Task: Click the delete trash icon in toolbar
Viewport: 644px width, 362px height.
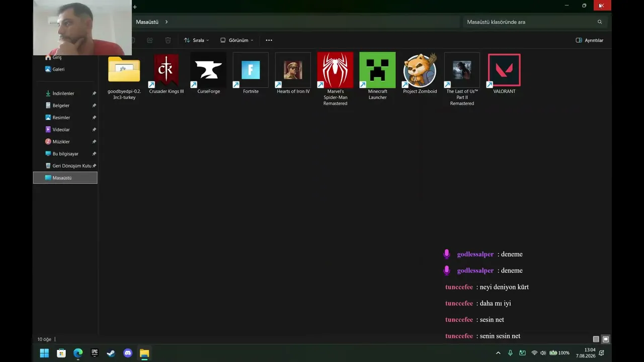Action: click(168, 40)
